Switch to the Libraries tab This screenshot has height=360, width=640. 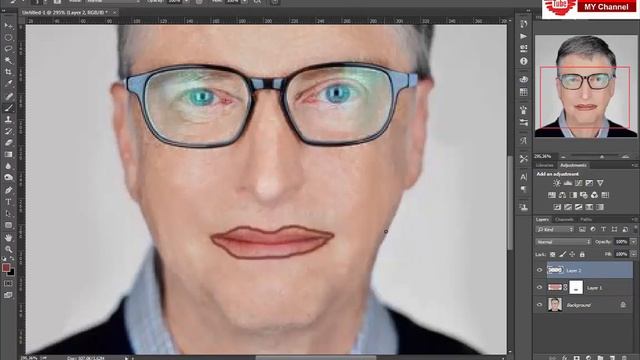pos(544,165)
